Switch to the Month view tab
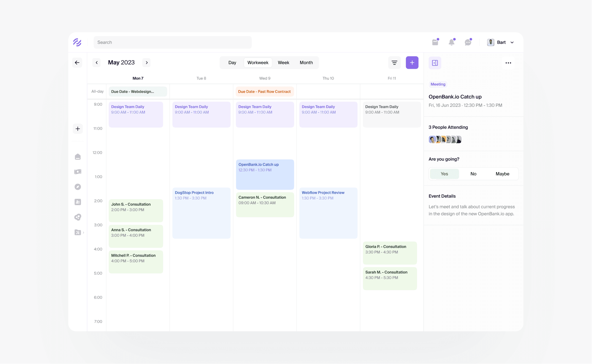This screenshot has height=364, width=592. coord(306,63)
